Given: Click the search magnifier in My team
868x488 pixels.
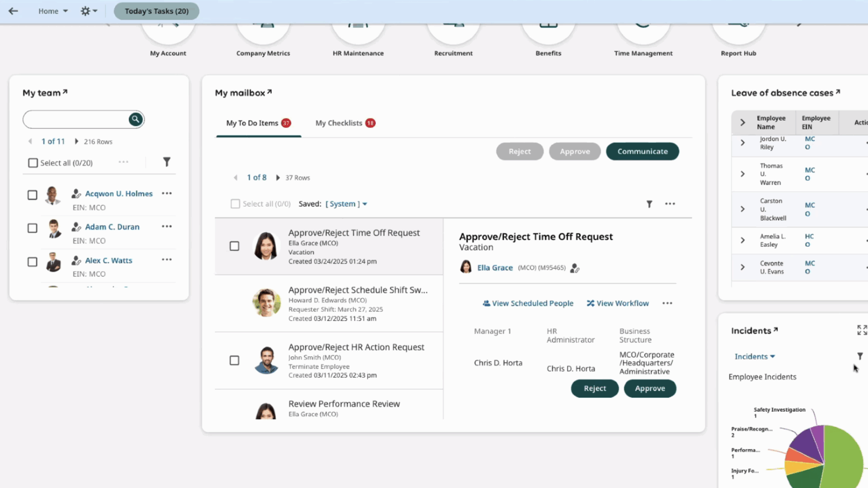Looking at the screenshot, I should 135,119.
